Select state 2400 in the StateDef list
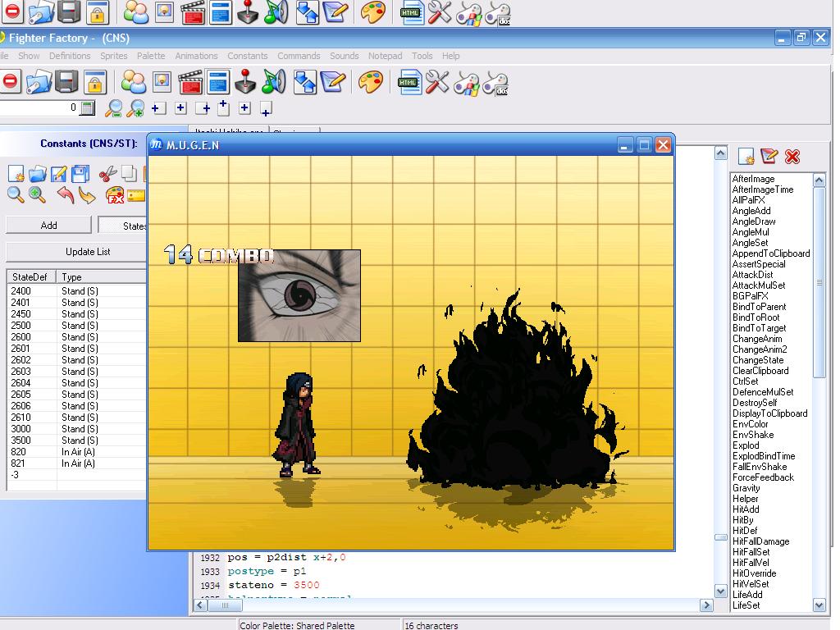The height and width of the screenshot is (630, 840). point(76,291)
